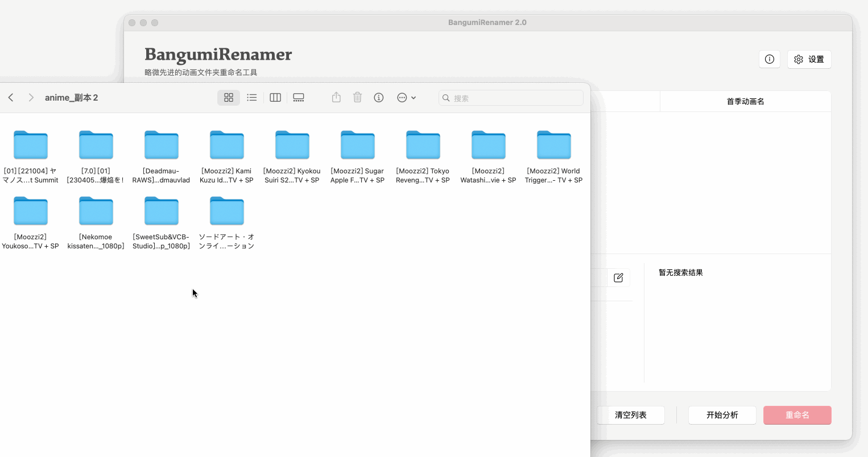Select the [7.0][01][230405...爆焔を! folder
This screenshot has width=868, height=457.
(96, 156)
